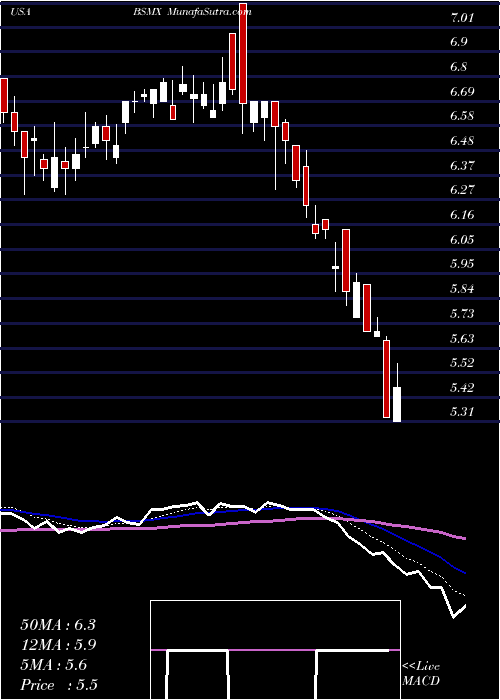Select the 5.84 price axis label
Screen dimensions: 500x700
click(x=462, y=289)
